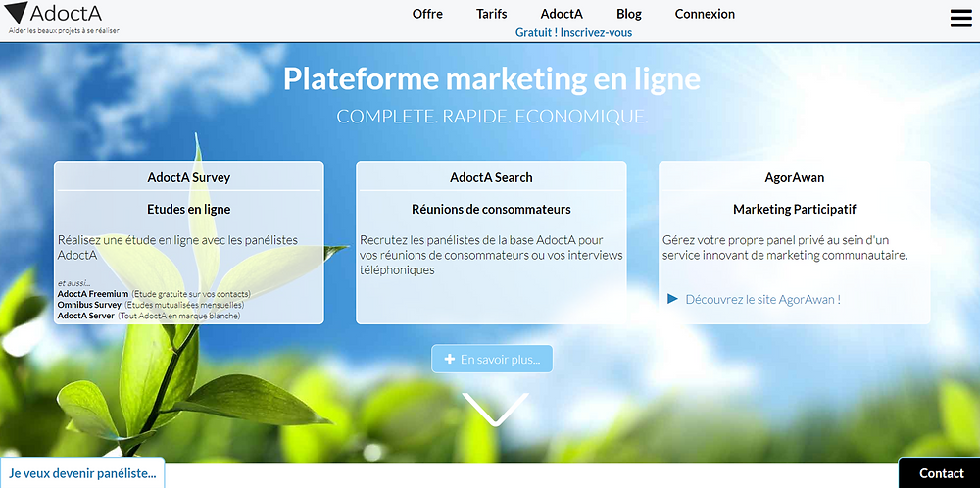Open the hamburger menu icon
Image resolution: width=980 pixels, height=488 pixels.
coord(961,18)
